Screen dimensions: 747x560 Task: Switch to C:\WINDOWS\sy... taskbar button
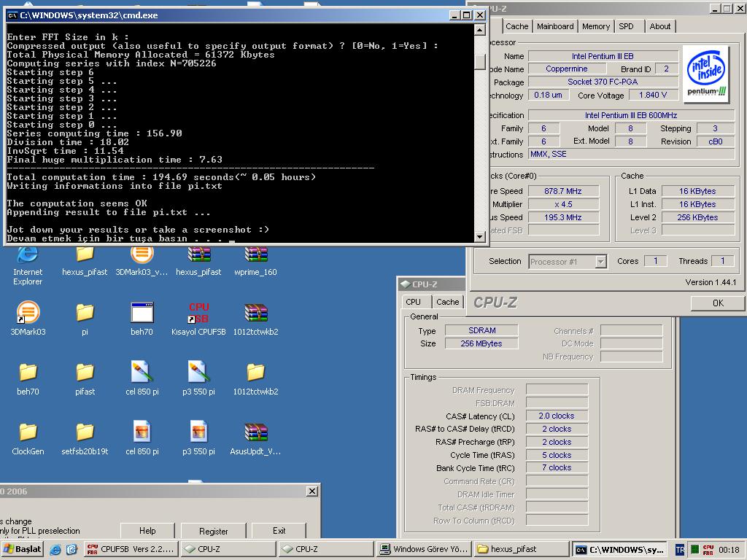pos(620,549)
